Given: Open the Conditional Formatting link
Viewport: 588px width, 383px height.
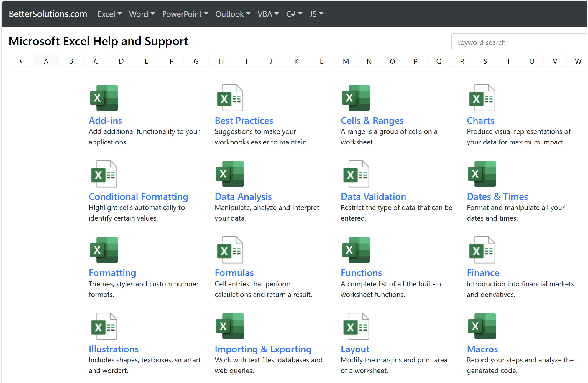Looking at the screenshot, I should click(138, 197).
